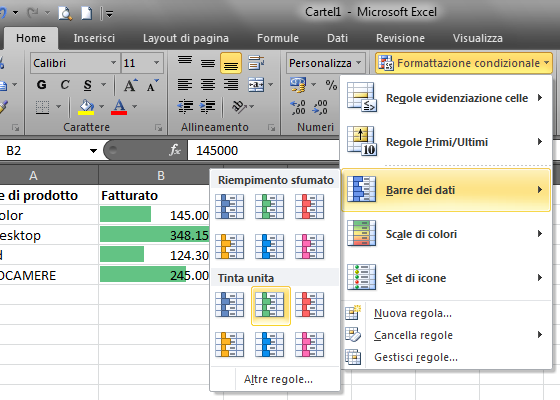Apply yellow fill color bucket

click(86, 106)
